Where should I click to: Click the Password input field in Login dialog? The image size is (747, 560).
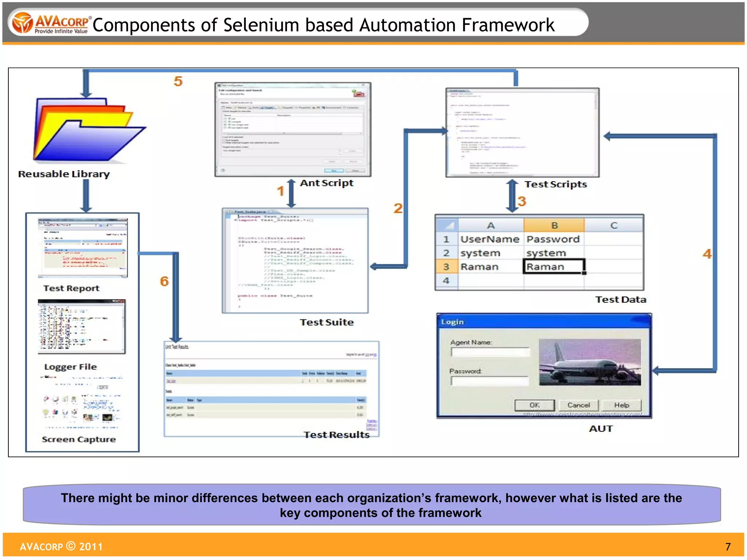(490, 381)
